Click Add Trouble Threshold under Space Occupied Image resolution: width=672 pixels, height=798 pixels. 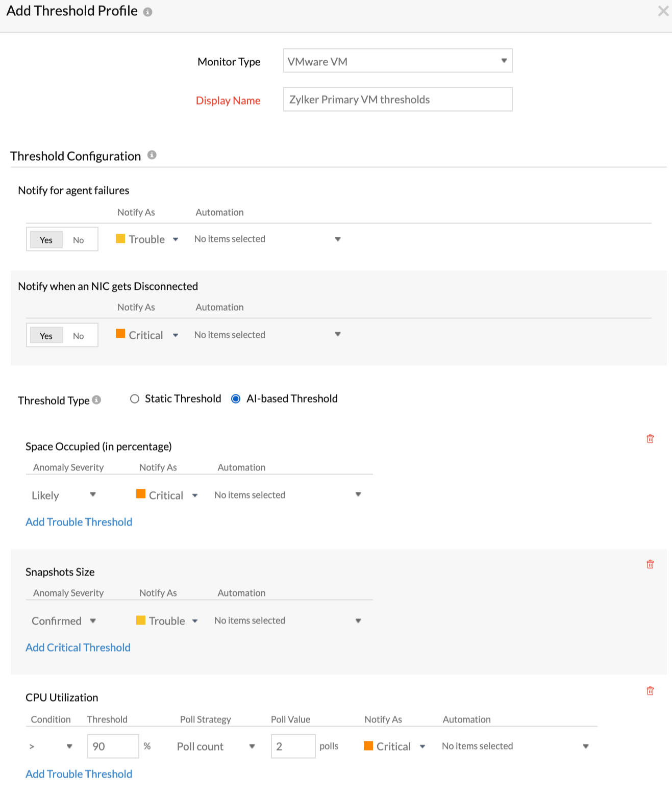pos(79,522)
